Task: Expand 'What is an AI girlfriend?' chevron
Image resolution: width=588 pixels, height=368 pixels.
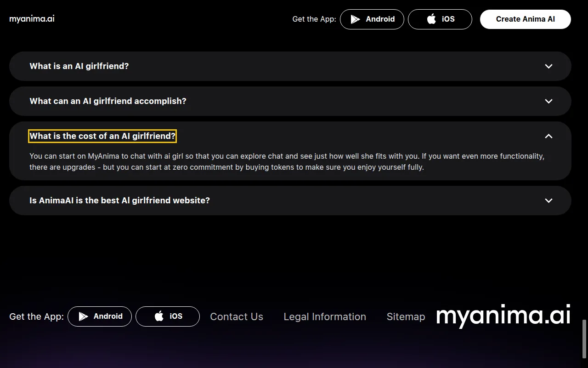Action: [x=548, y=66]
